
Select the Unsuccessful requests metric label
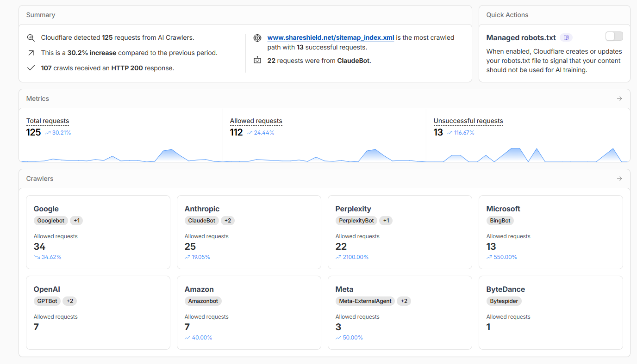tap(468, 121)
